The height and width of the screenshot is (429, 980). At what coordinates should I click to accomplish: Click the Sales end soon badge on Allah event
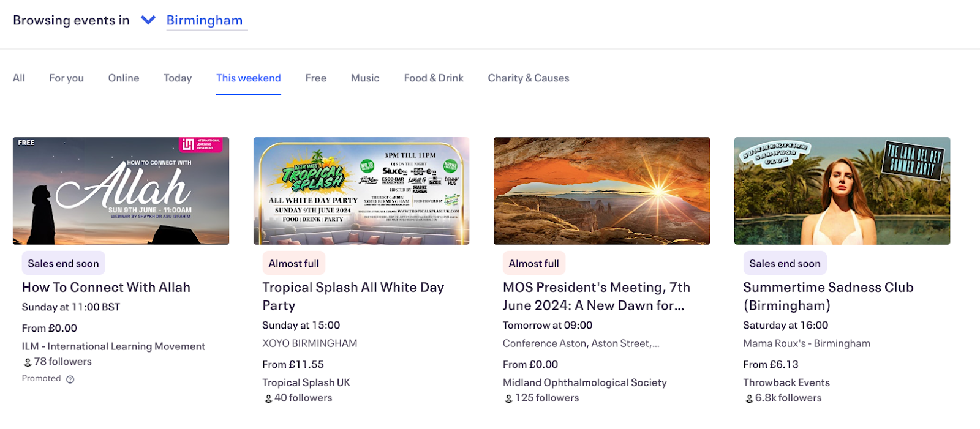pos(64,263)
